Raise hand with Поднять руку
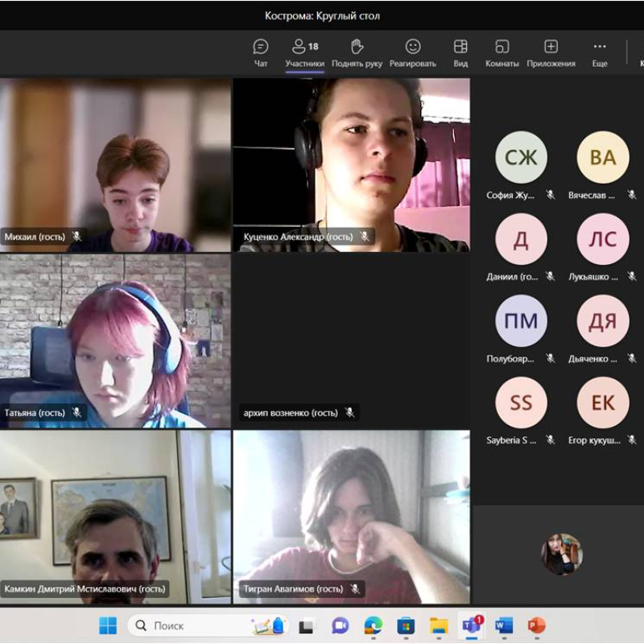644x644 pixels. tap(357, 52)
